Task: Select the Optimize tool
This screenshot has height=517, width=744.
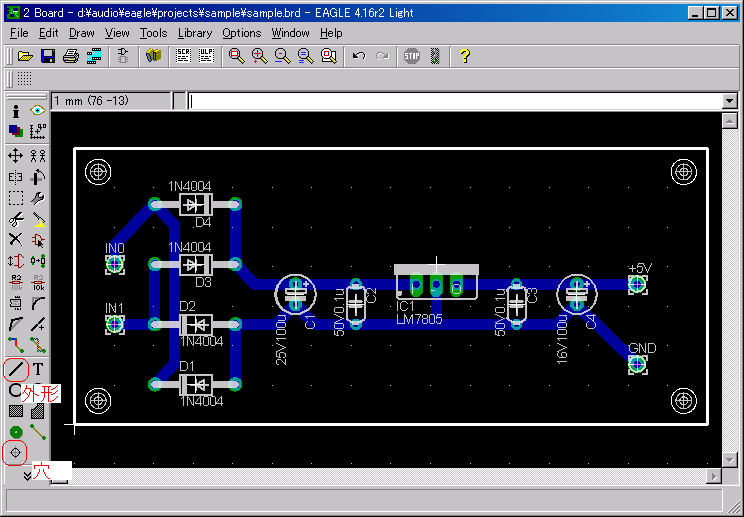Action: coord(37,324)
